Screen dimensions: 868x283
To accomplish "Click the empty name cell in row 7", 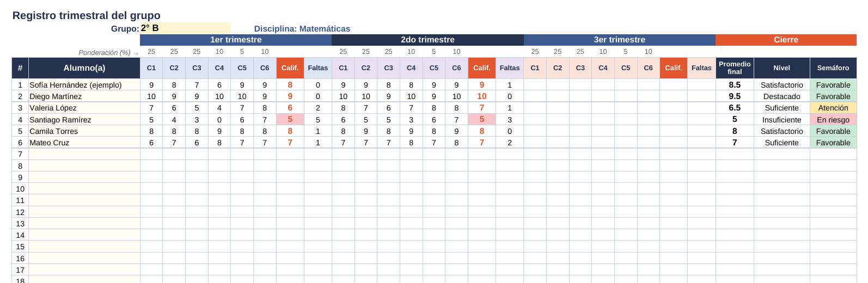I will point(84,154).
